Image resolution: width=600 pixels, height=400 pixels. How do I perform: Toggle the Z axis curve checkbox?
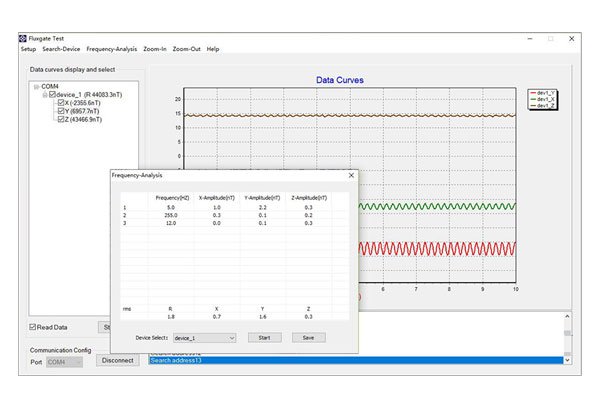[x=62, y=120]
